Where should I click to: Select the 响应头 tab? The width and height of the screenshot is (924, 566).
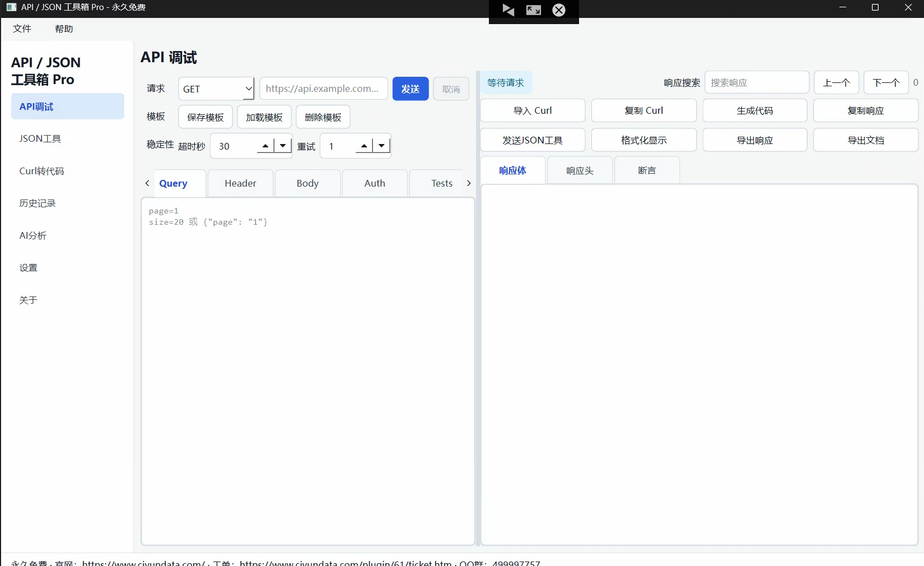(x=580, y=170)
